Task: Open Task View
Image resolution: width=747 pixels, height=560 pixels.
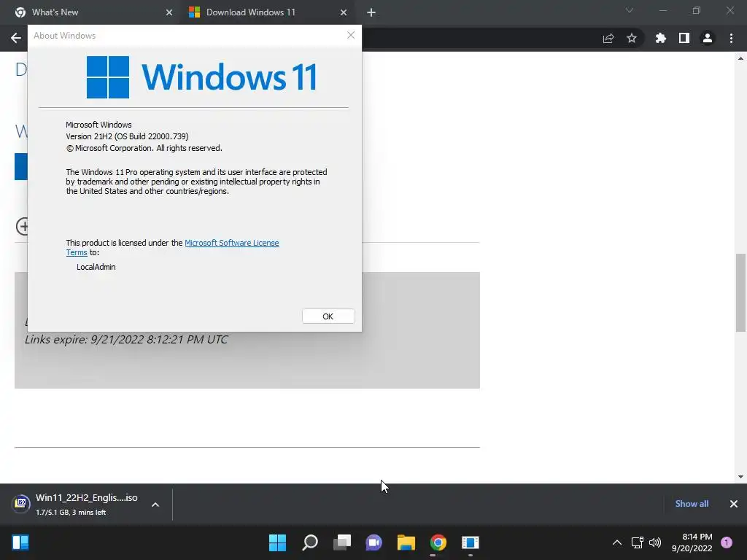Action: 342,542
